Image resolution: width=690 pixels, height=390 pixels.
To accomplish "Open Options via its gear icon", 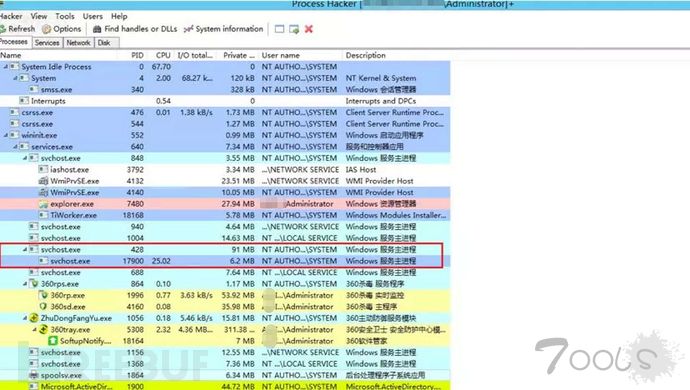I will click(47, 29).
